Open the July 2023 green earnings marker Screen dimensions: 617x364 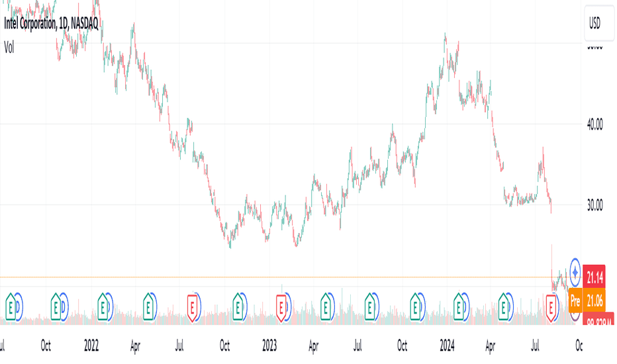point(369,307)
